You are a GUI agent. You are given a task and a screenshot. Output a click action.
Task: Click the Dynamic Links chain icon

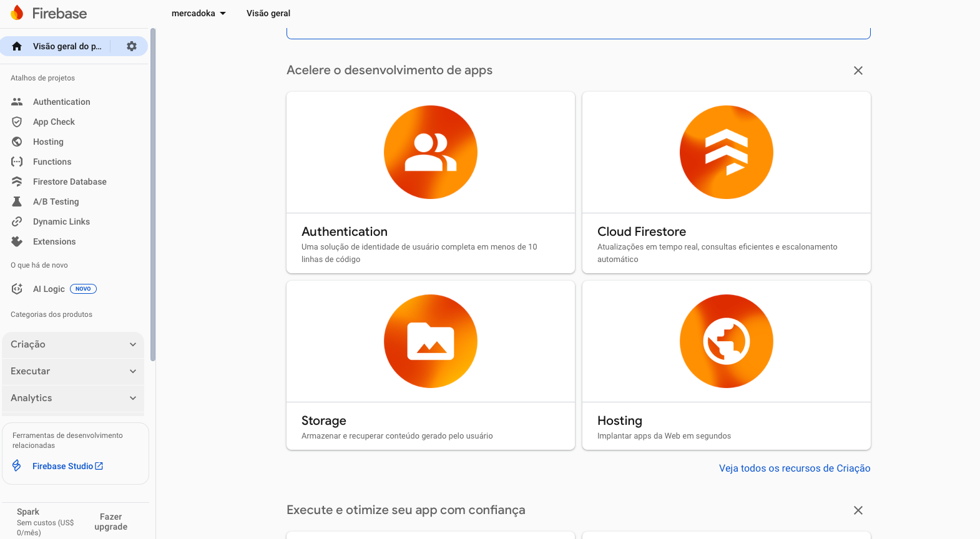[17, 221]
